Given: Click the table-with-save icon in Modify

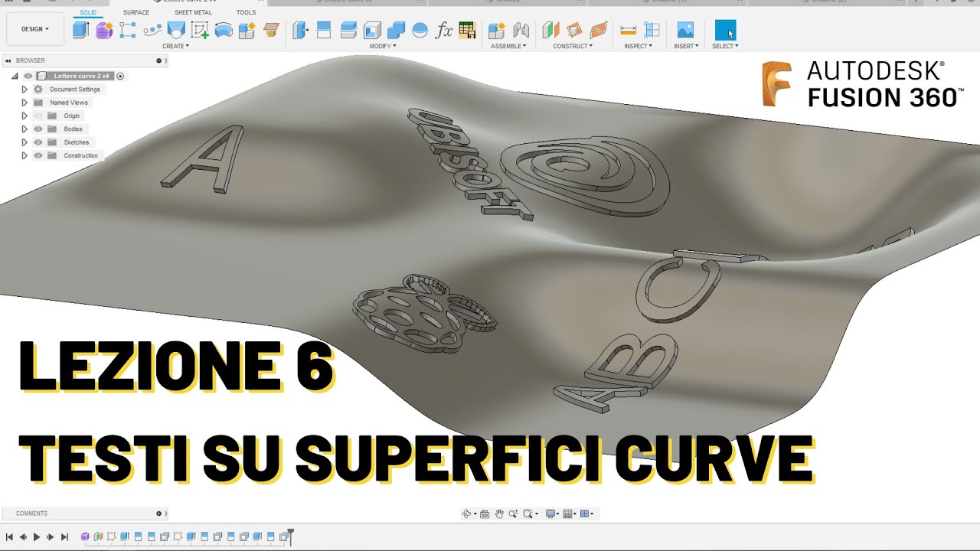Looking at the screenshot, I should 467,30.
